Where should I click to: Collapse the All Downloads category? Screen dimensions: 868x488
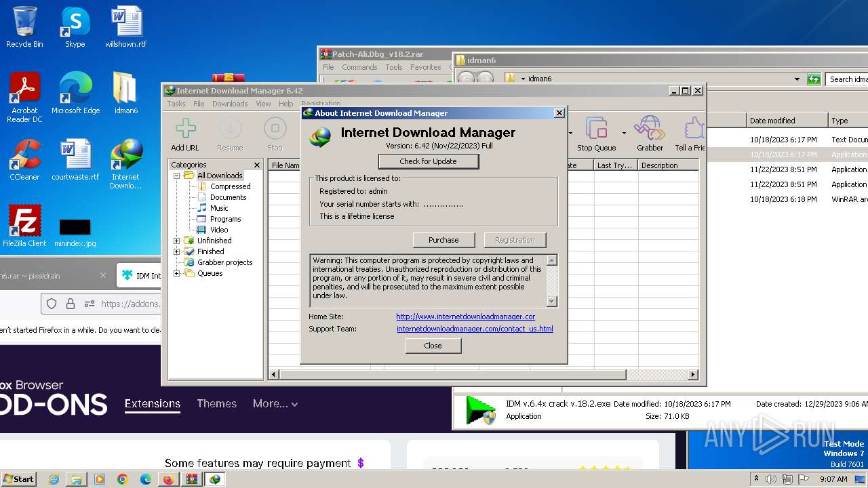click(x=177, y=176)
